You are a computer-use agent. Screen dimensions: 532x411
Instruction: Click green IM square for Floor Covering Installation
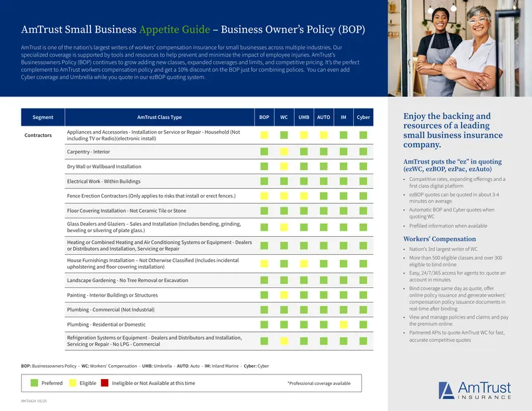pos(343,210)
